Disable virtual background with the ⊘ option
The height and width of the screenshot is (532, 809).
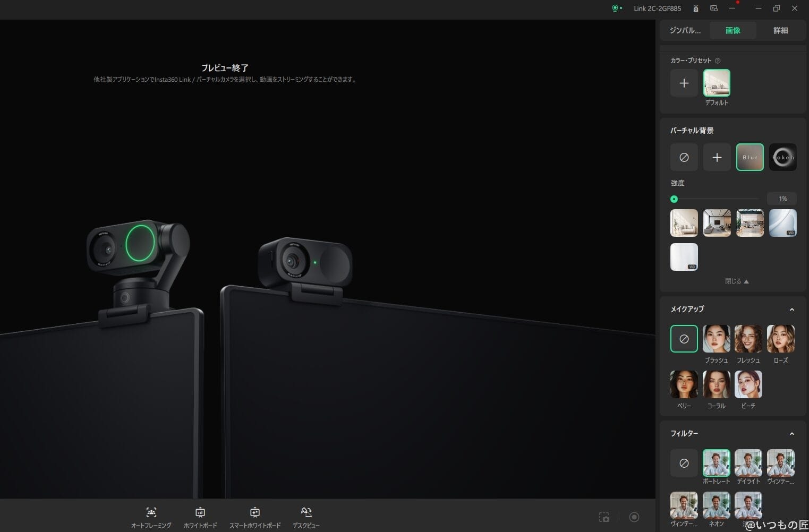tap(684, 157)
